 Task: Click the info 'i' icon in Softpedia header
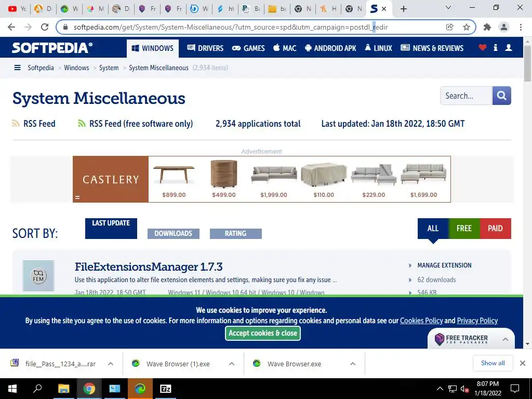tap(495, 47)
